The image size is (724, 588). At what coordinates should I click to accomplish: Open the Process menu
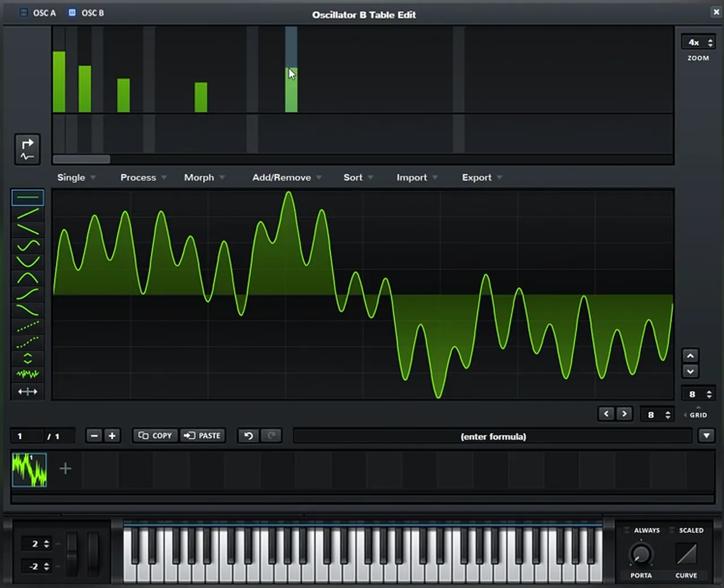(x=143, y=178)
